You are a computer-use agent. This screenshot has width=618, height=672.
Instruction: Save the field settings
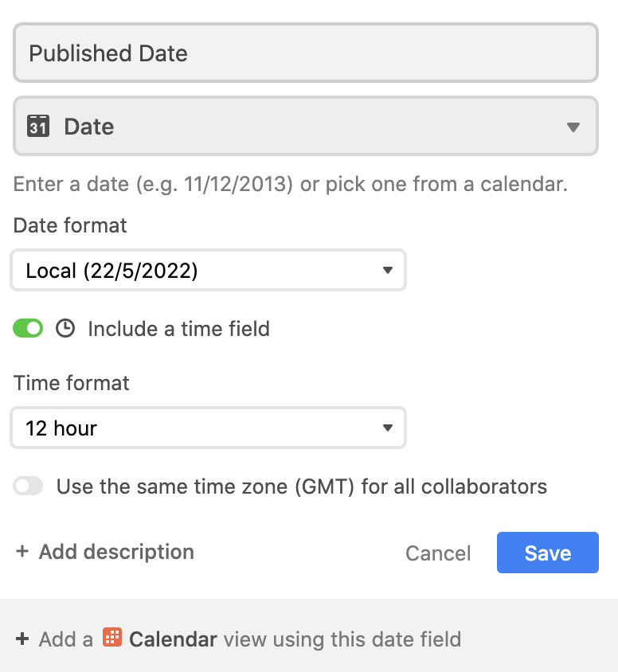[548, 553]
